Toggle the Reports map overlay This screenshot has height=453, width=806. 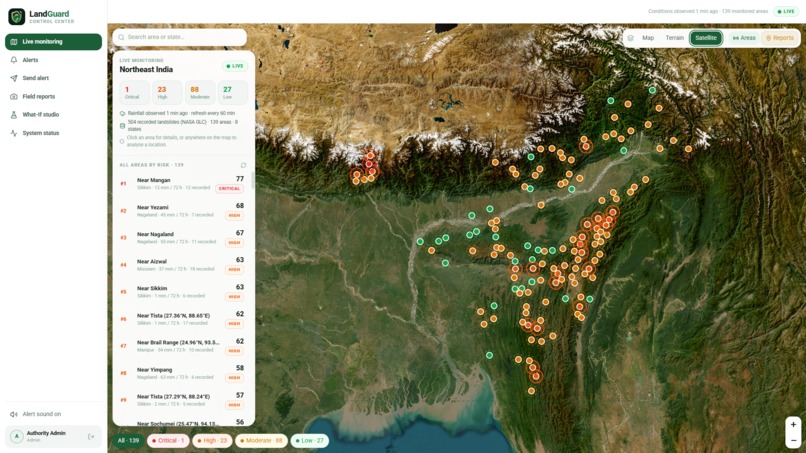pyautogui.click(x=780, y=38)
